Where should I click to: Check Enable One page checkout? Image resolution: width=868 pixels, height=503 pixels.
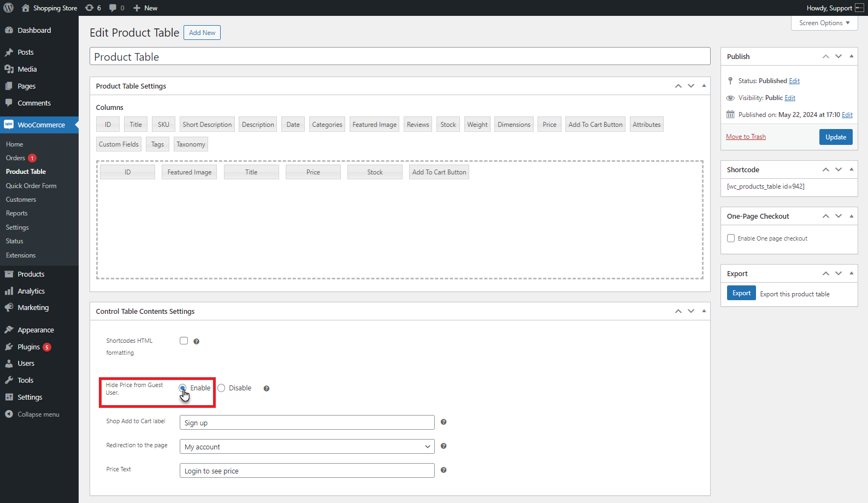[x=731, y=238]
